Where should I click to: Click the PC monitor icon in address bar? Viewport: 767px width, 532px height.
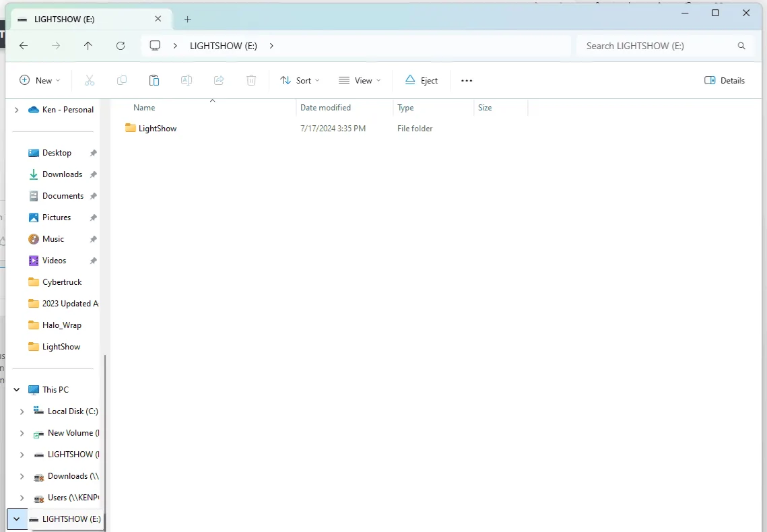[155, 46]
